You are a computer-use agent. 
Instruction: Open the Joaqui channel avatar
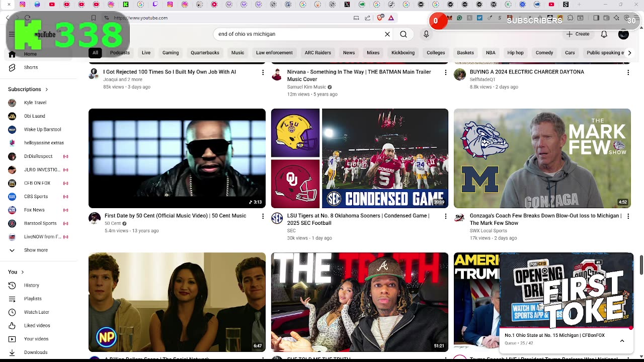coord(94,74)
